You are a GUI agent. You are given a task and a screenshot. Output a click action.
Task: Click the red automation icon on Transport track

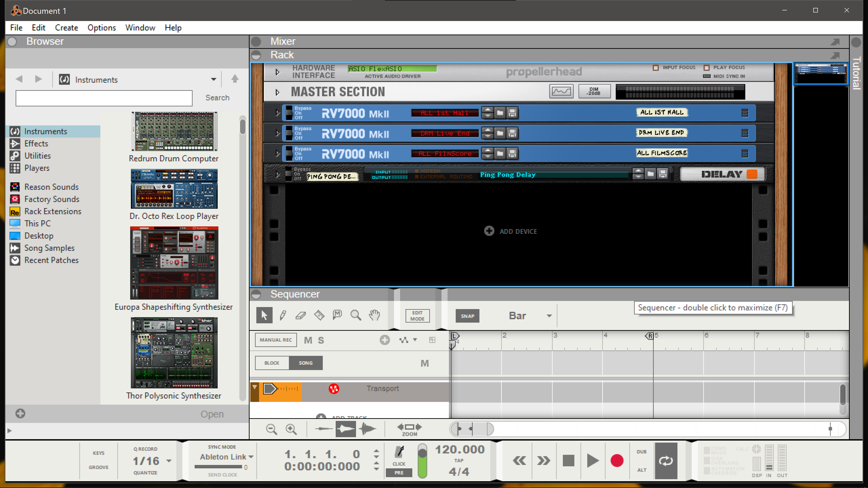pos(334,389)
